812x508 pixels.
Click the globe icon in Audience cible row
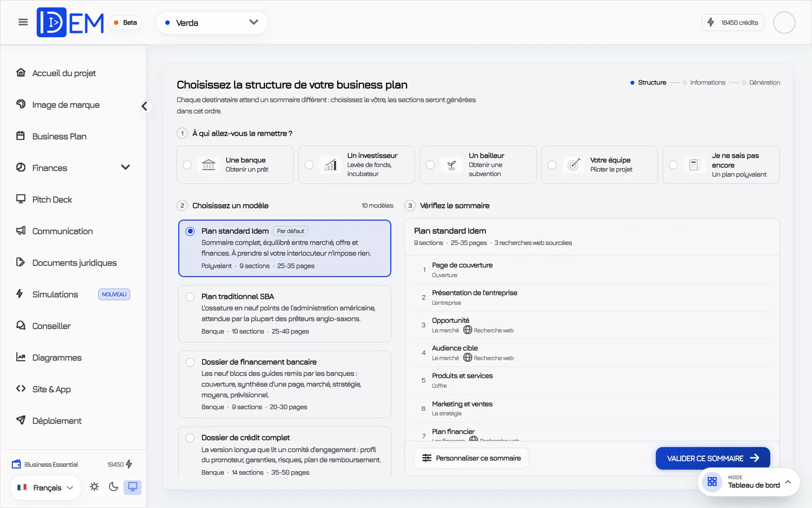(x=467, y=358)
